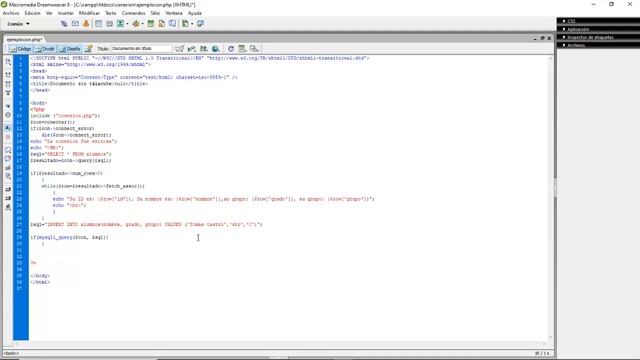Open the Ayuda menu
The height and width of the screenshot is (360, 640).
(195, 13)
